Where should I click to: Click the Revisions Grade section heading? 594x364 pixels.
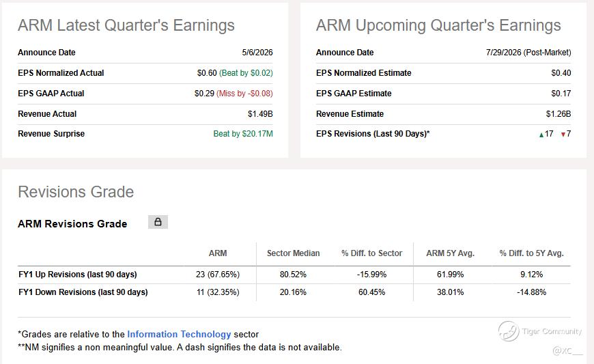tap(76, 192)
